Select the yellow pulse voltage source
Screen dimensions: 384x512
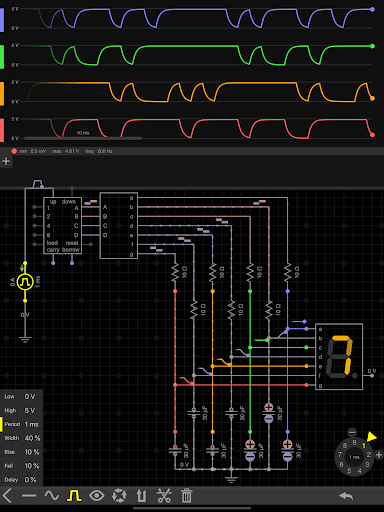coord(25,282)
